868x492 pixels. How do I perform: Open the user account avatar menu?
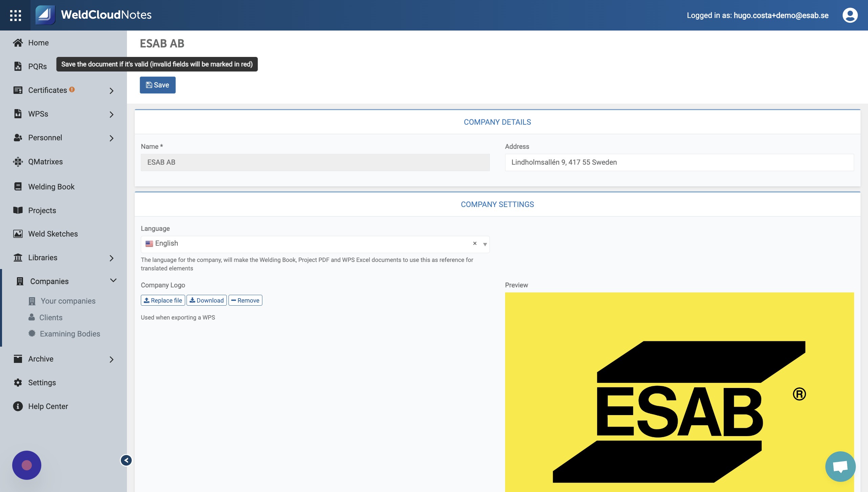point(850,15)
